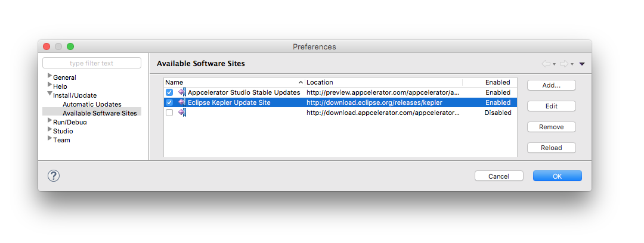Click the forward navigation arrow icon
Screen dimensions: 644x243
pos(564,64)
